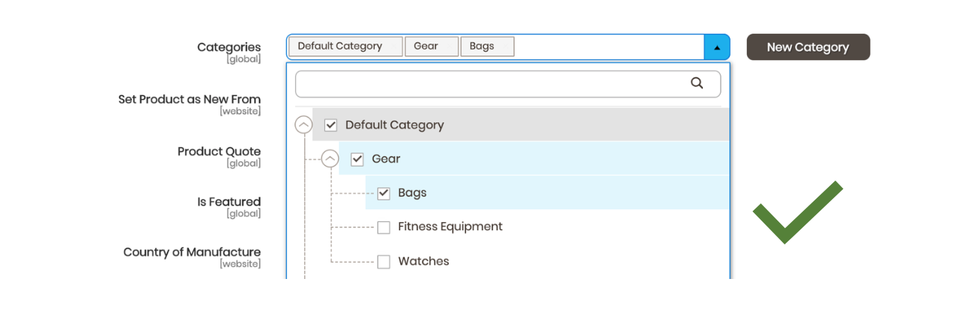Focus the category search input field
Viewport: 980px width, 312px height.
coord(508,84)
